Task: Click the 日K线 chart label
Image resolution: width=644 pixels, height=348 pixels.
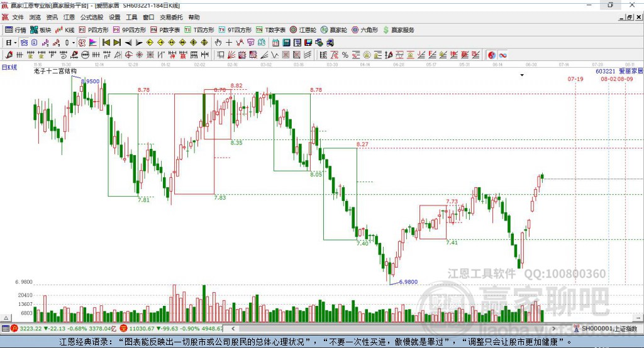Action: [x=9, y=67]
